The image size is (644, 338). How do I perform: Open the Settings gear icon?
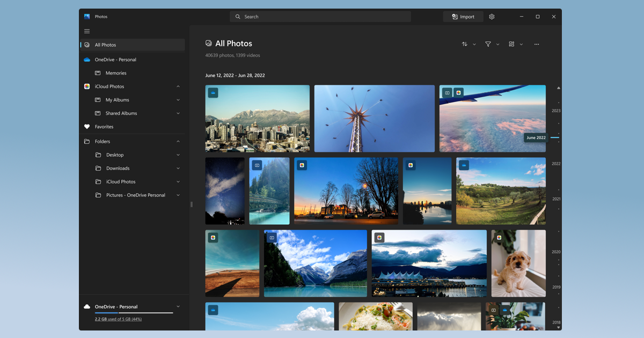click(492, 17)
